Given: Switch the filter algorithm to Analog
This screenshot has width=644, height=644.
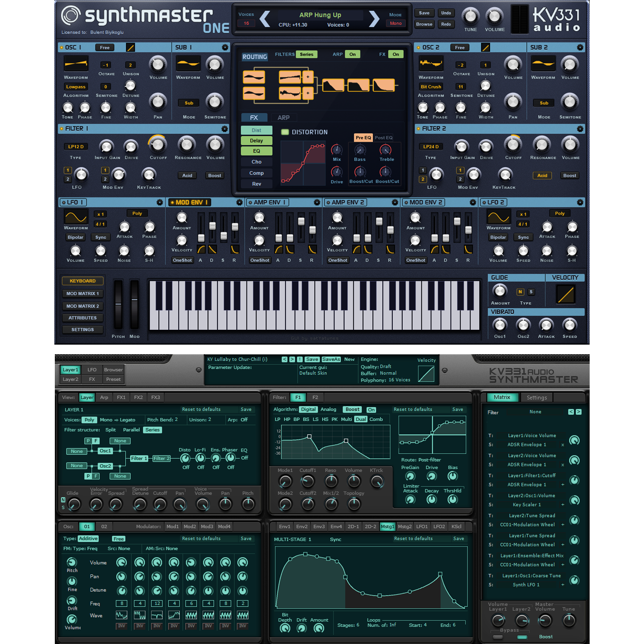Looking at the screenshot, I should [328, 409].
